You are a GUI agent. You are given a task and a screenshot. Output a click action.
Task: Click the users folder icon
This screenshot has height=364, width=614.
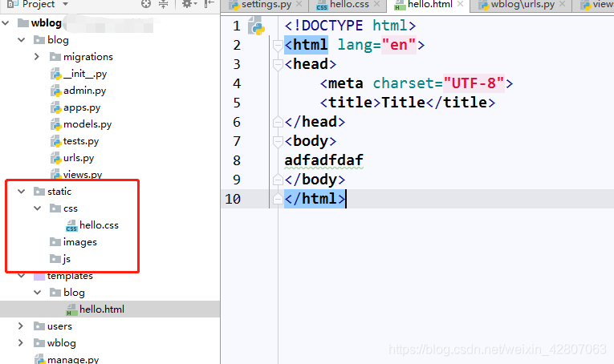pyautogui.click(x=39, y=326)
